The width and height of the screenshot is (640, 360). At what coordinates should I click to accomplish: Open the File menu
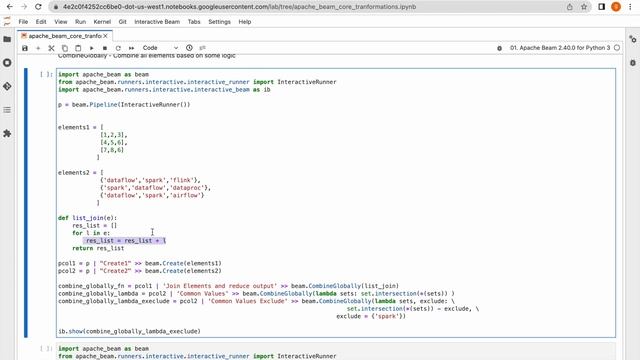click(x=23, y=22)
